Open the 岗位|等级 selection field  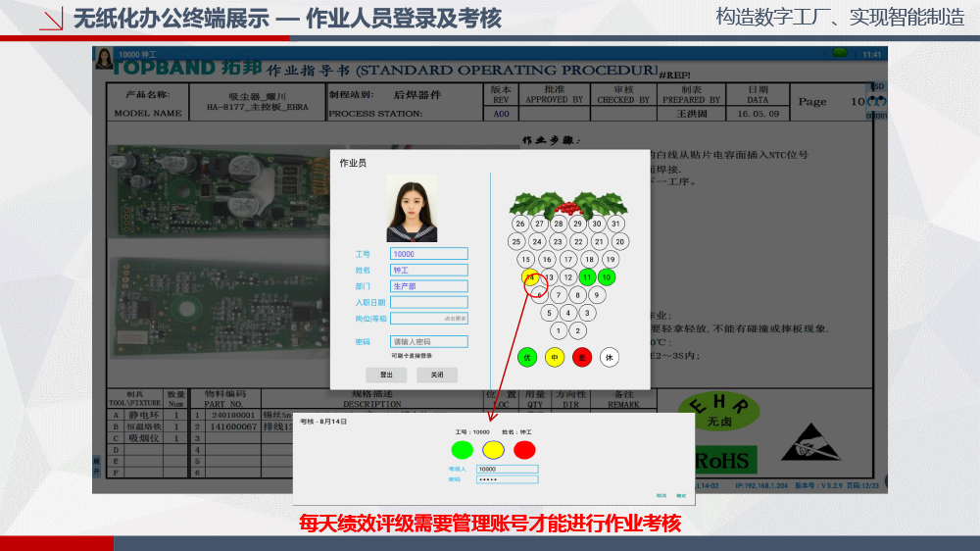[429, 319]
